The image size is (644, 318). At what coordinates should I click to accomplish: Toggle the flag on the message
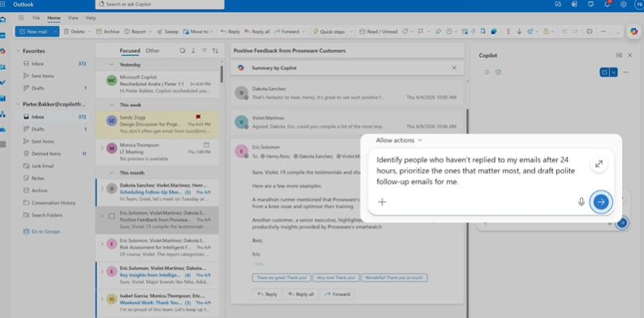point(421,32)
